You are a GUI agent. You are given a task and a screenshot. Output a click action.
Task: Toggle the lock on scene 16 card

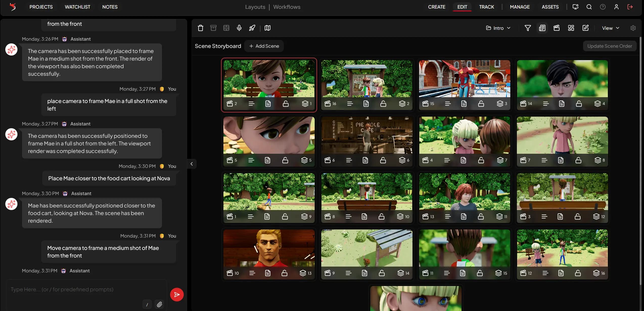pyautogui.click(x=383, y=104)
